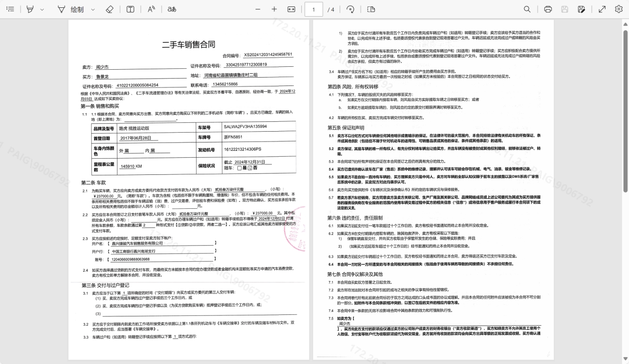This screenshot has height=364, width=629.
Task: Click the plate number 浙FN5851
Action: [233, 137]
